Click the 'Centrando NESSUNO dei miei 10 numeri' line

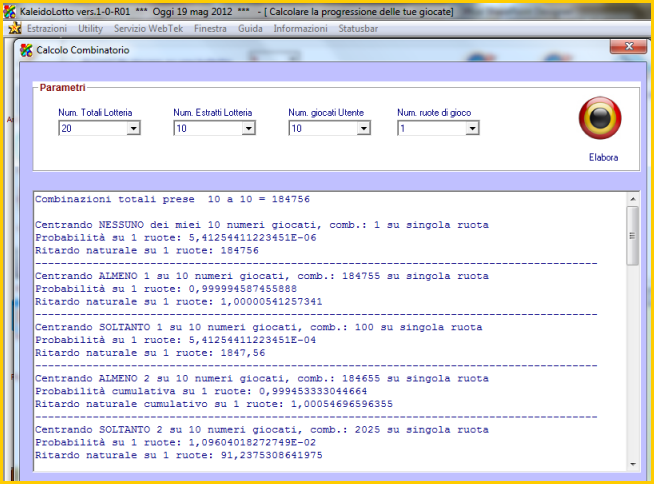coord(262,225)
